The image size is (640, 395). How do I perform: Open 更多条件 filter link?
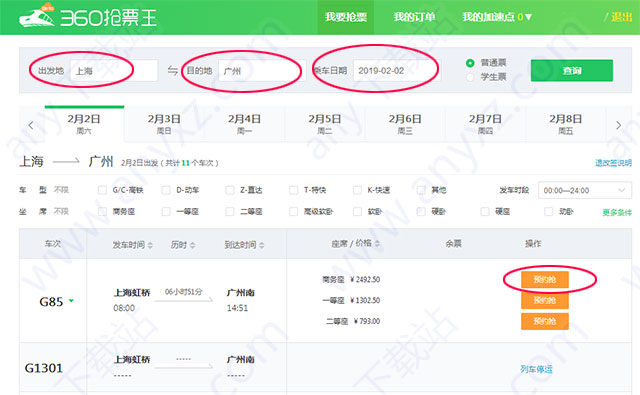point(617,212)
